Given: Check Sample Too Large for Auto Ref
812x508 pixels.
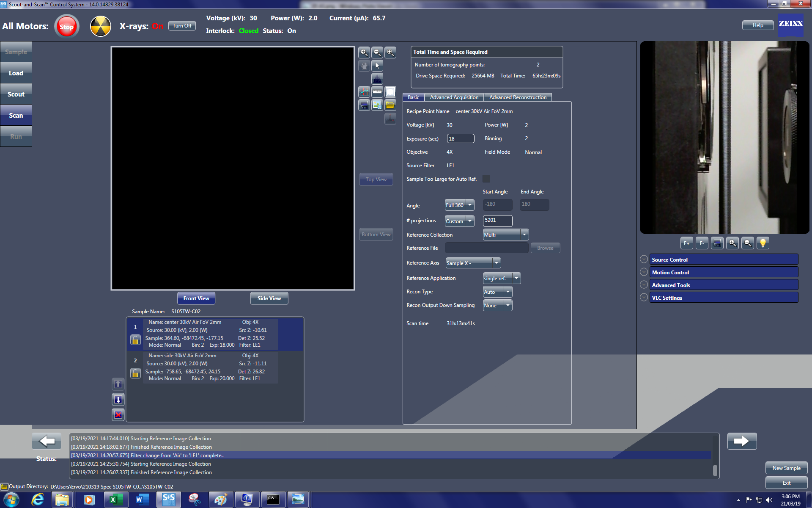Looking at the screenshot, I should tap(486, 179).
